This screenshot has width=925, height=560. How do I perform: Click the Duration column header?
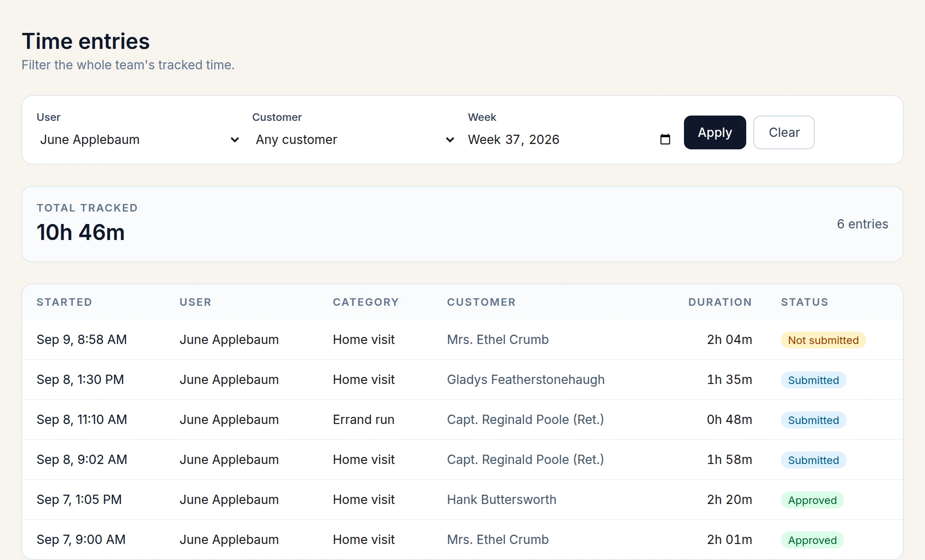(x=720, y=302)
